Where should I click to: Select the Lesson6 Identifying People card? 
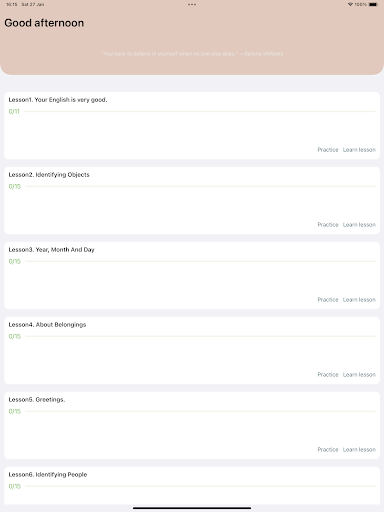[x=192, y=486]
